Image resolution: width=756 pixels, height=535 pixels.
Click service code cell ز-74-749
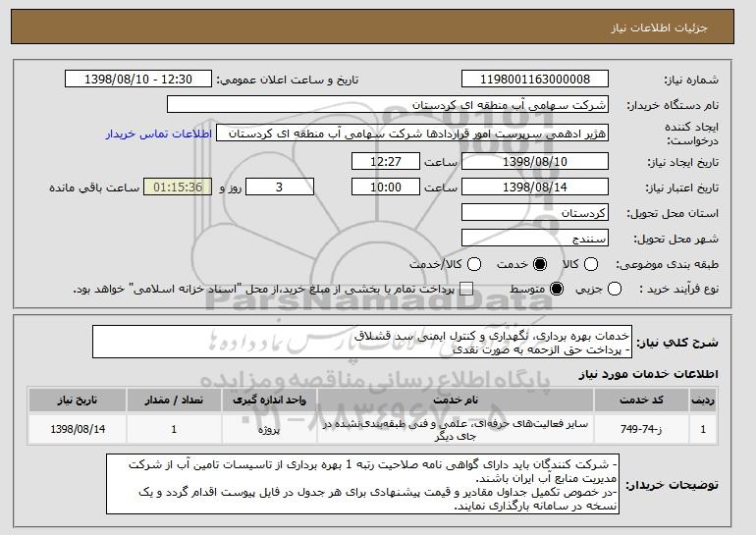(x=641, y=429)
